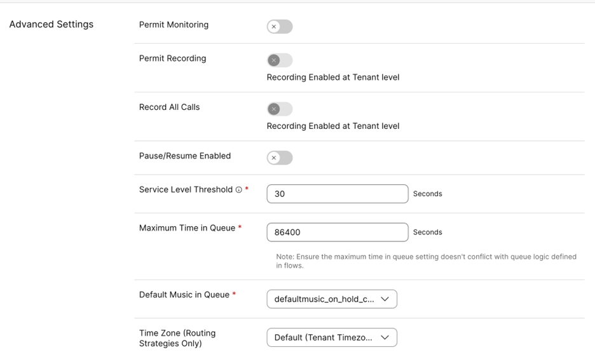This screenshot has width=595, height=364.
Task: Click the note about maximum time in queue
Action: click(x=426, y=261)
